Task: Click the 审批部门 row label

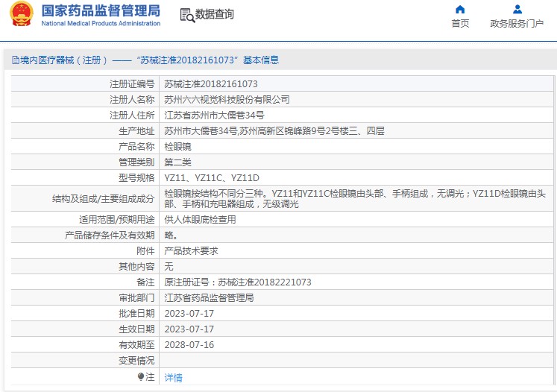Action: (x=136, y=298)
